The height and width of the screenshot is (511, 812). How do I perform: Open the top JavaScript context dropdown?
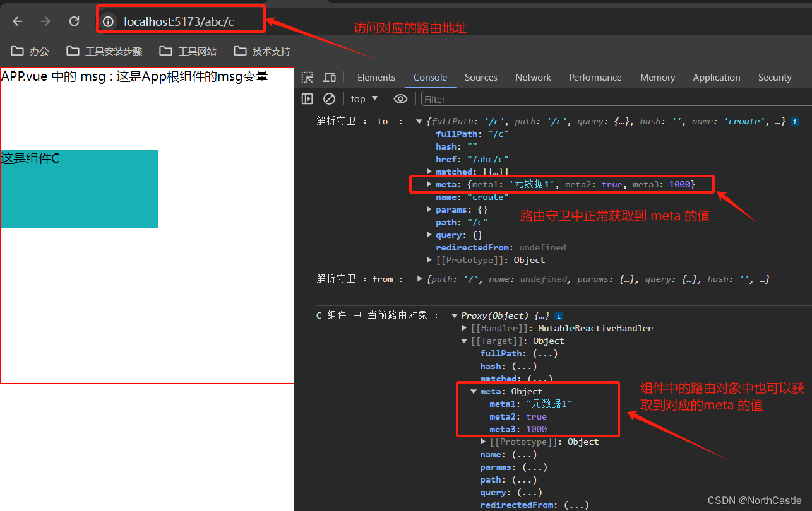(x=364, y=98)
